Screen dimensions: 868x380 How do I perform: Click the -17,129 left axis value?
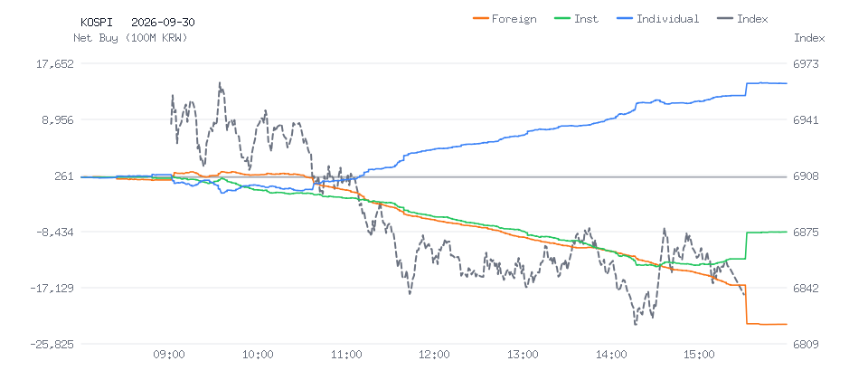pos(52,288)
